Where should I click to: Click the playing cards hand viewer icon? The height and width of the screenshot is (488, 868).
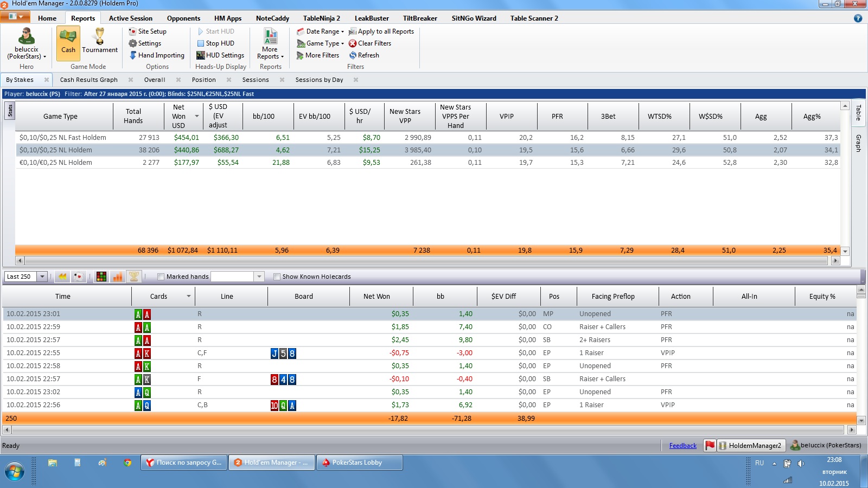pyautogui.click(x=78, y=277)
